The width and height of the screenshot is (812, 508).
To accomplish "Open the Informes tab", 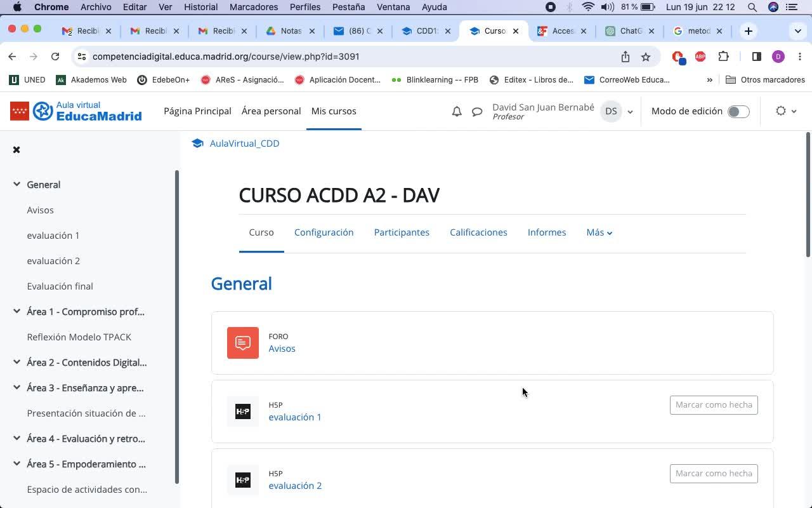I will pyautogui.click(x=547, y=232).
